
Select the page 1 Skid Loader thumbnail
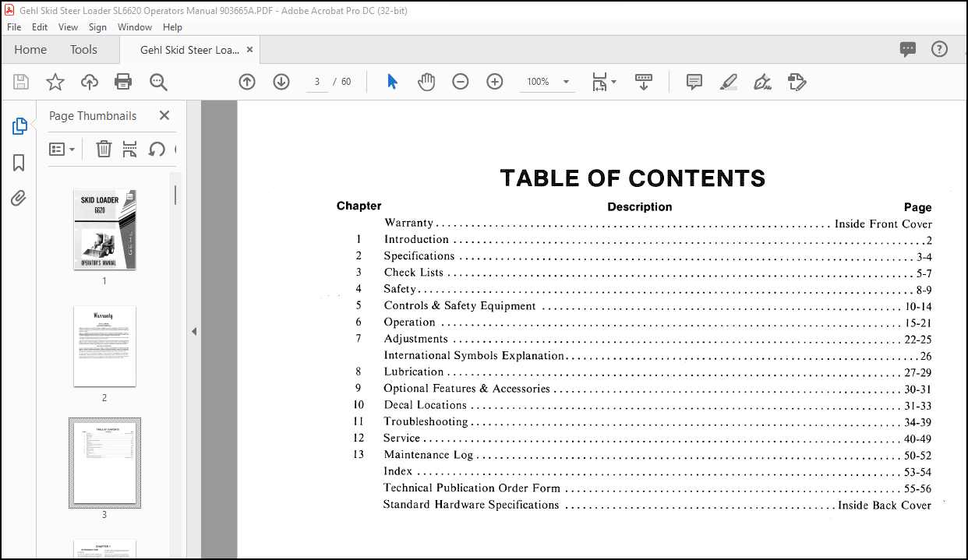pos(104,230)
